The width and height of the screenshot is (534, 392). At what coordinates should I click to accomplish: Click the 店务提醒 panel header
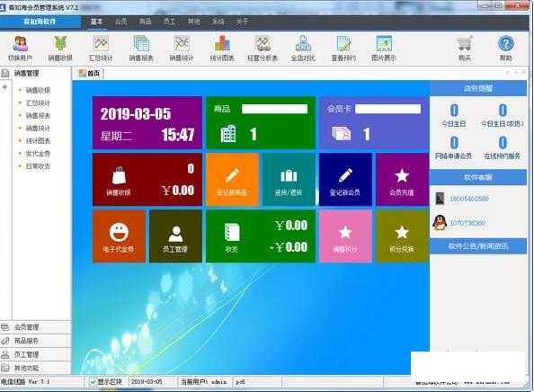pos(478,88)
